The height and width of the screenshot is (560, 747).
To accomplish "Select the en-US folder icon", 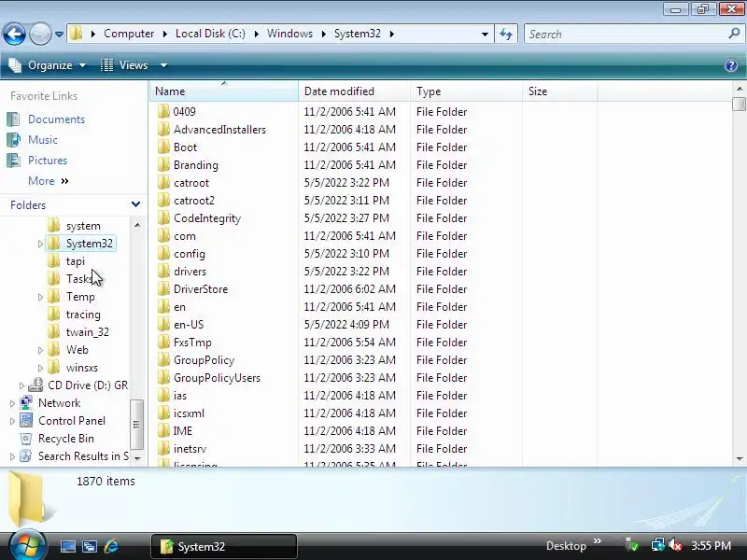I will (x=163, y=324).
